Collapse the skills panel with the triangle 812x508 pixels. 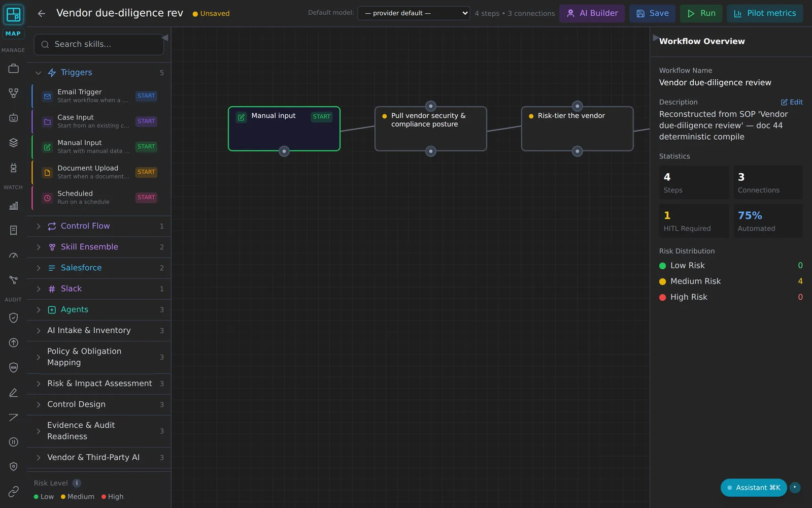click(x=165, y=38)
